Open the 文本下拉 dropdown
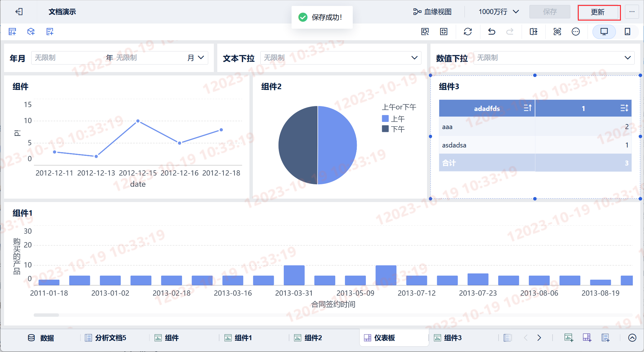 341,58
